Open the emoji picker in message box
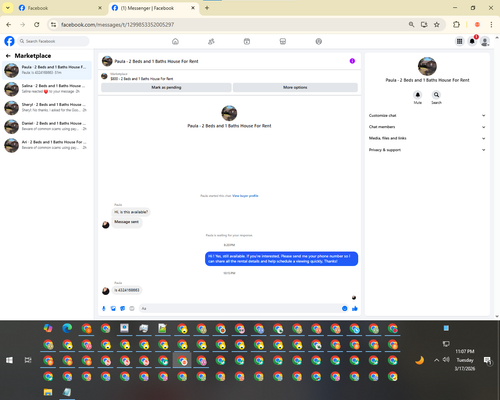The height and width of the screenshot is (400, 500). coord(345,309)
